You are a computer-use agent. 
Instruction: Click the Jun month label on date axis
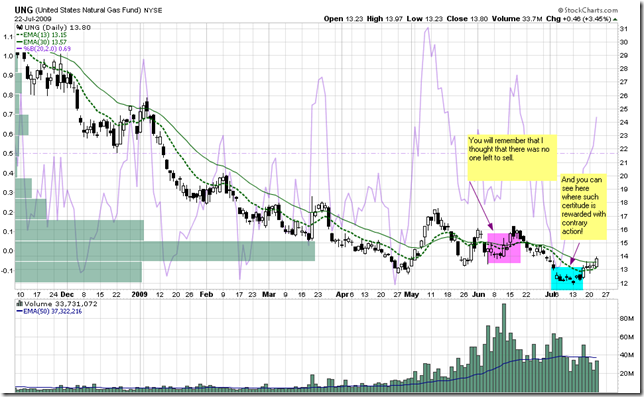pos(478,294)
